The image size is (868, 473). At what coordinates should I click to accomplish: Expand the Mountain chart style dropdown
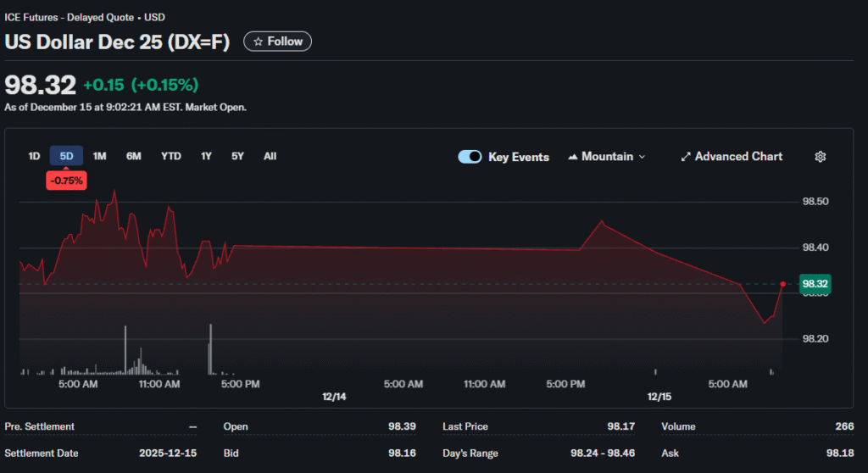pos(642,157)
